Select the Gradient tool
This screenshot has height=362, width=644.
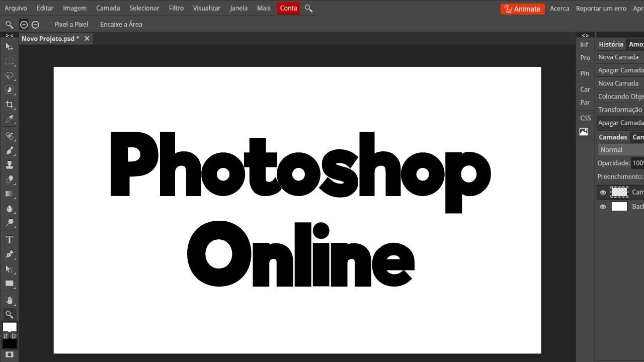coord(9,194)
